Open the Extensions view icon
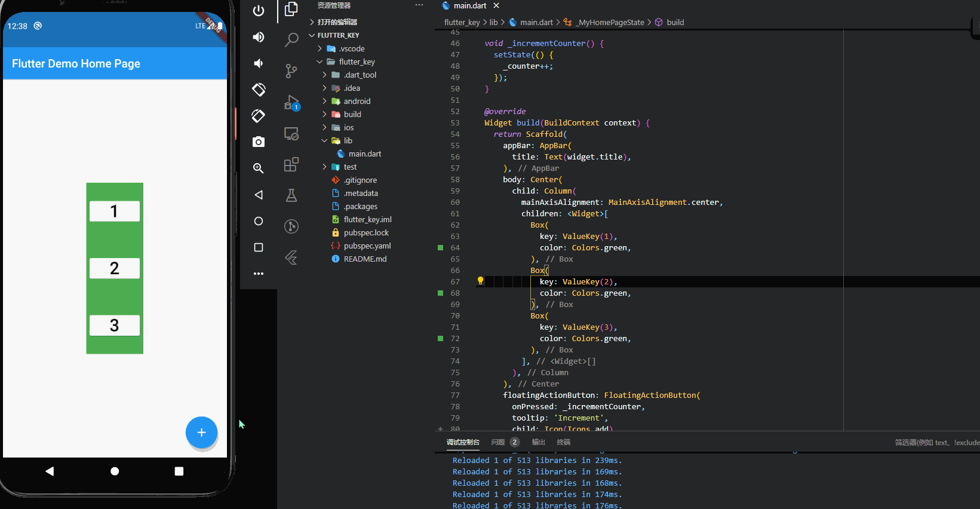The image size is (980, 509). (x=291, y=164)
